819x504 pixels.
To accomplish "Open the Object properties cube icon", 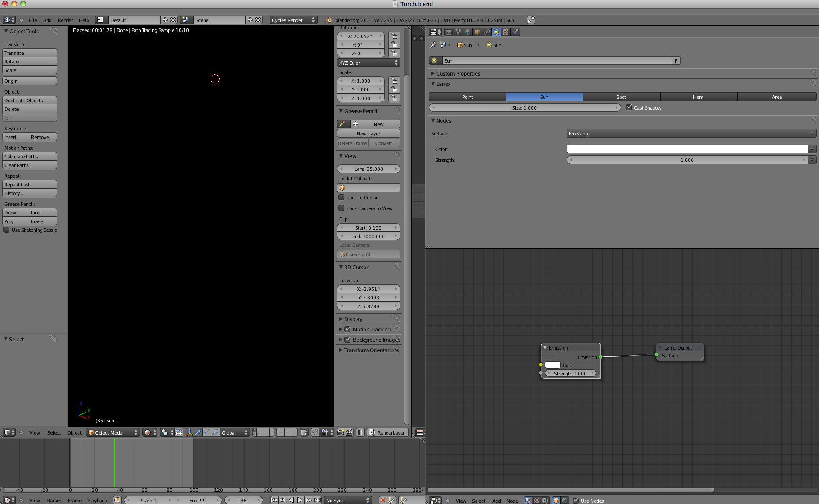I will tap(477, 32).
